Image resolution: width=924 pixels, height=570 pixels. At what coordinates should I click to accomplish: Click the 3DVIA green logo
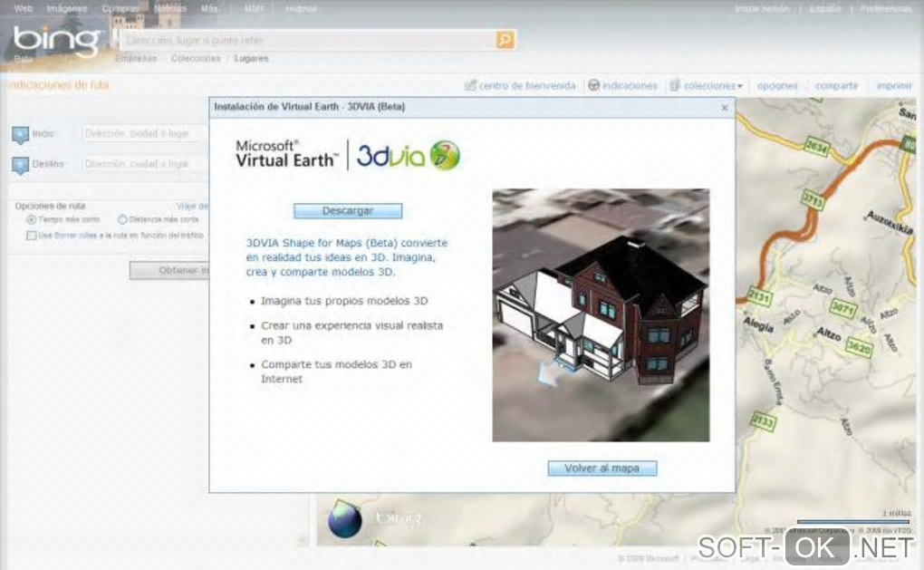(445, 156)
